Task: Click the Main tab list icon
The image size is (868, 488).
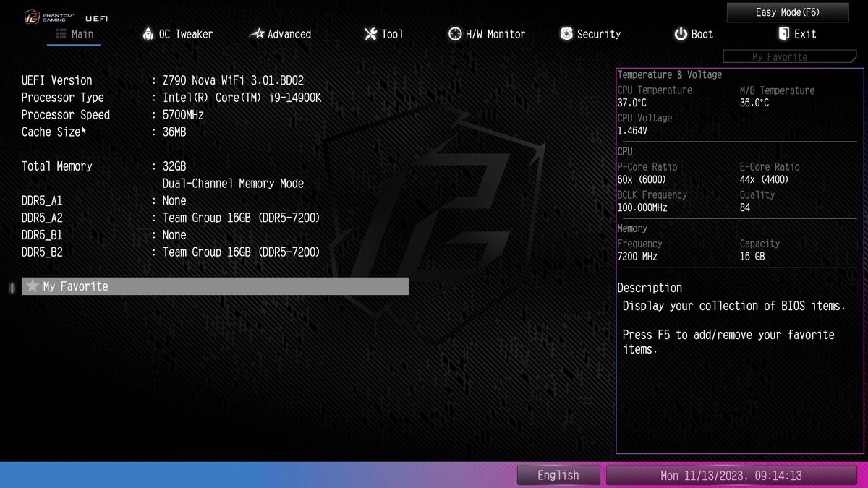Action: [x=61, y=34]
